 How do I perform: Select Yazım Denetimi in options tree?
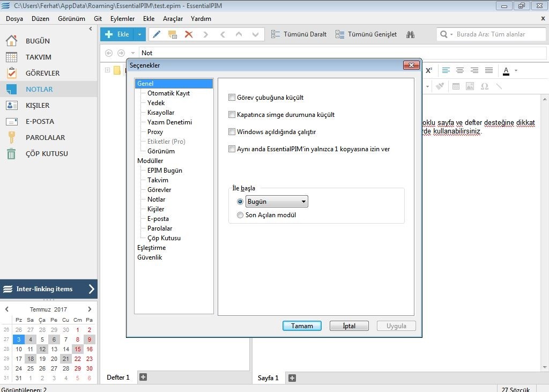[169, 122]
